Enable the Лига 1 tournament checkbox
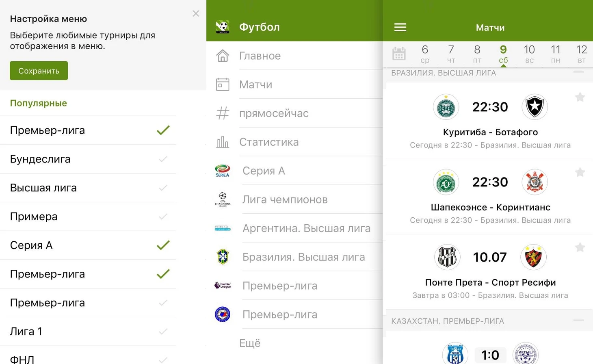This screenshot has height=364, width=593. click(x=163, y=331)
